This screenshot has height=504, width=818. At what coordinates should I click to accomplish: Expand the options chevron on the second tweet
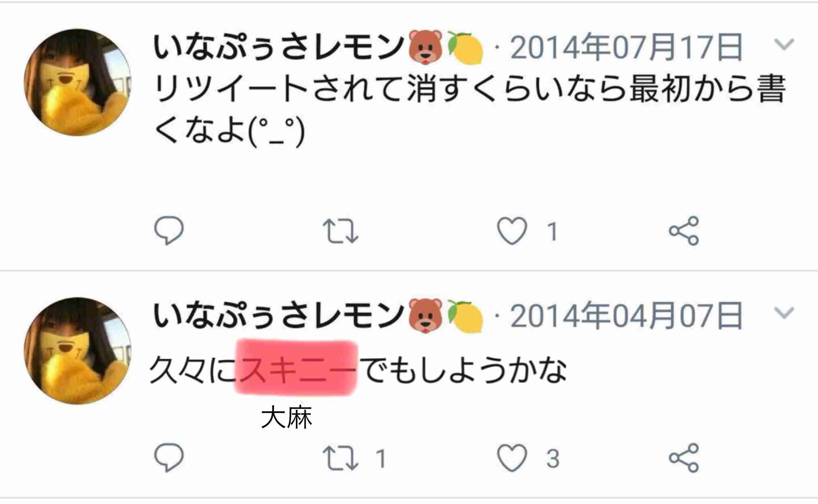coord(784,313)
